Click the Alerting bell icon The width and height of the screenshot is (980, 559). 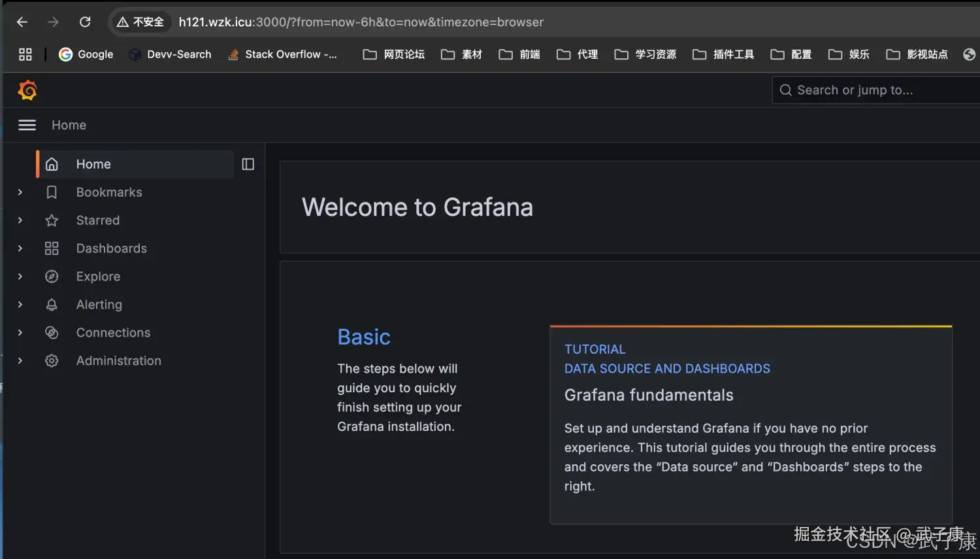coord(52,304)
